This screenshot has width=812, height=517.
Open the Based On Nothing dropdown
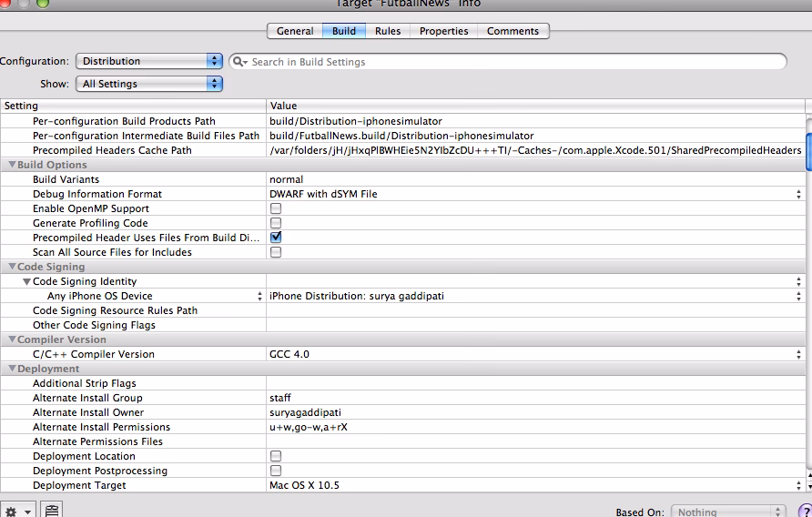pos(728,512)
